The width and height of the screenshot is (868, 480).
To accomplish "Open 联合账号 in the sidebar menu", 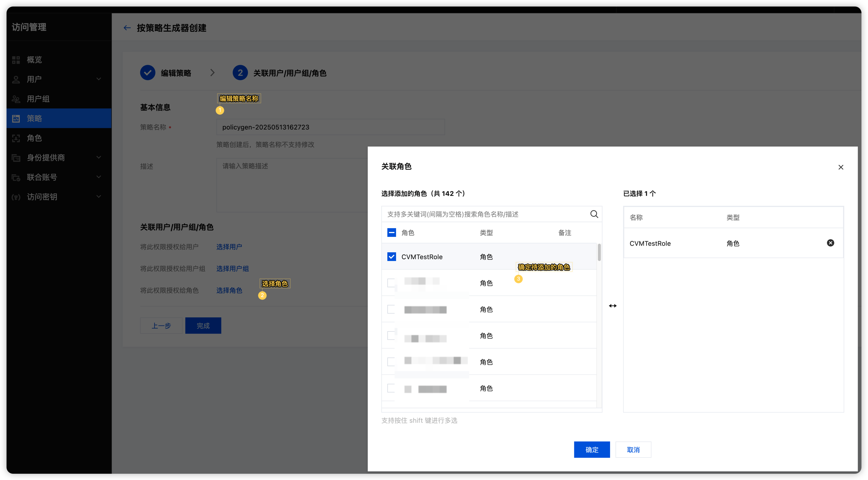I will point(42,177).
